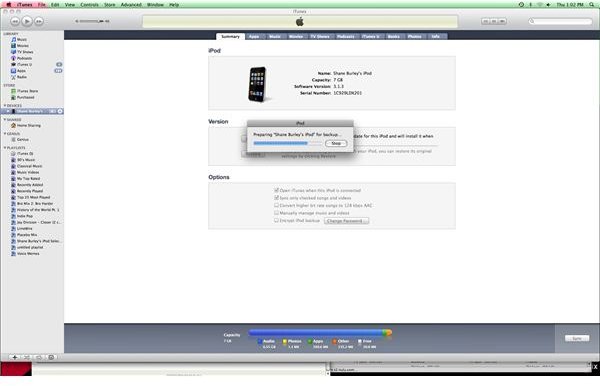Image resolution: width=600 pixels, height=386 pixels.
Task: Open the Store menu
Action: coord(110,5)
